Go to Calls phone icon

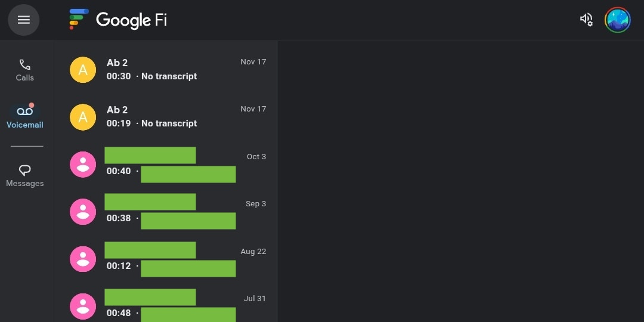[x=24, y=64]
